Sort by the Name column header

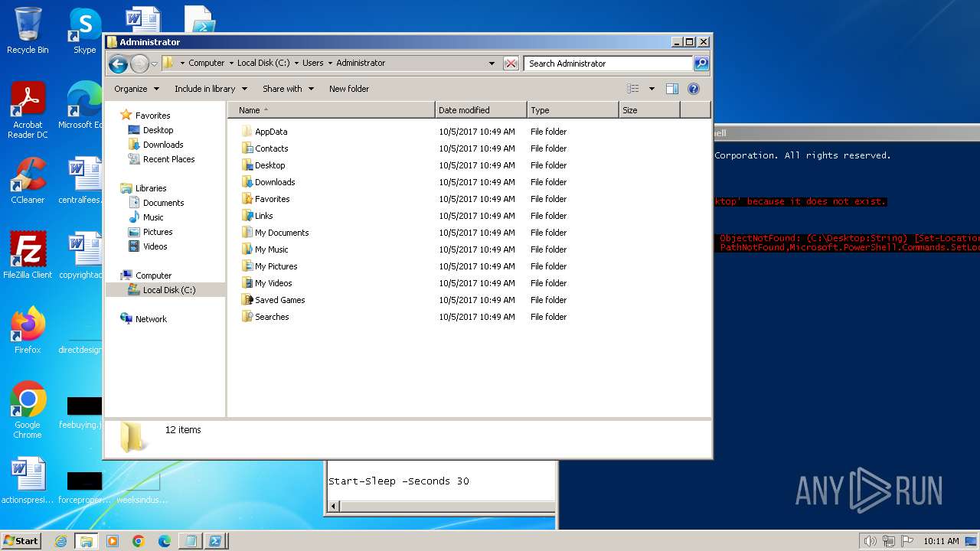331,110
